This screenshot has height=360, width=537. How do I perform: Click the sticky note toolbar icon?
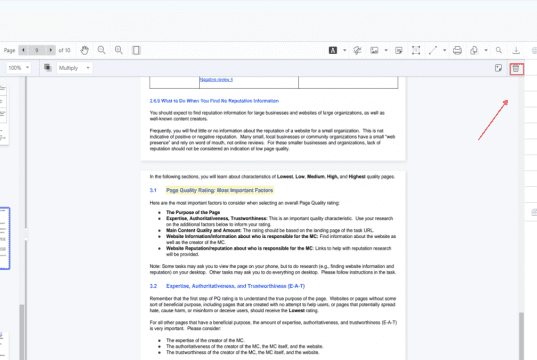pos(399,51)
